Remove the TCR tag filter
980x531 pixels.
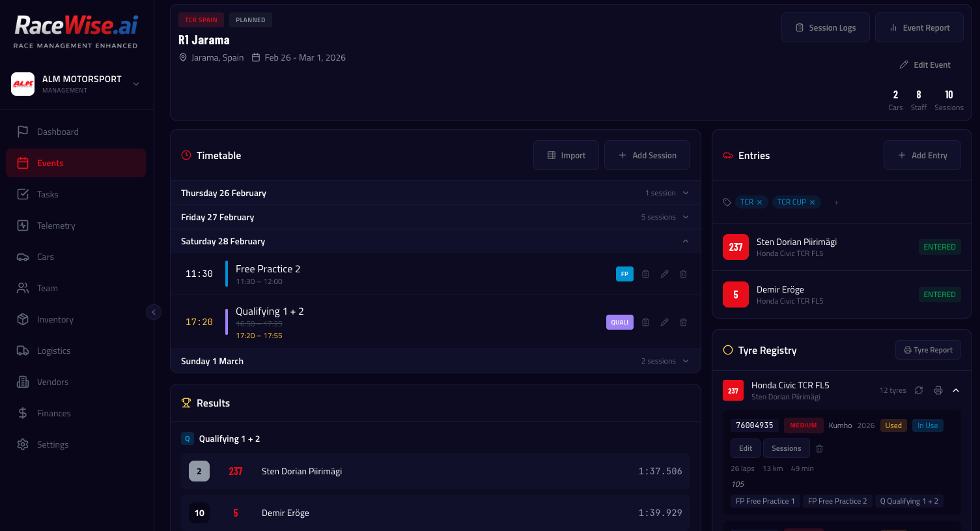[759, 203]
